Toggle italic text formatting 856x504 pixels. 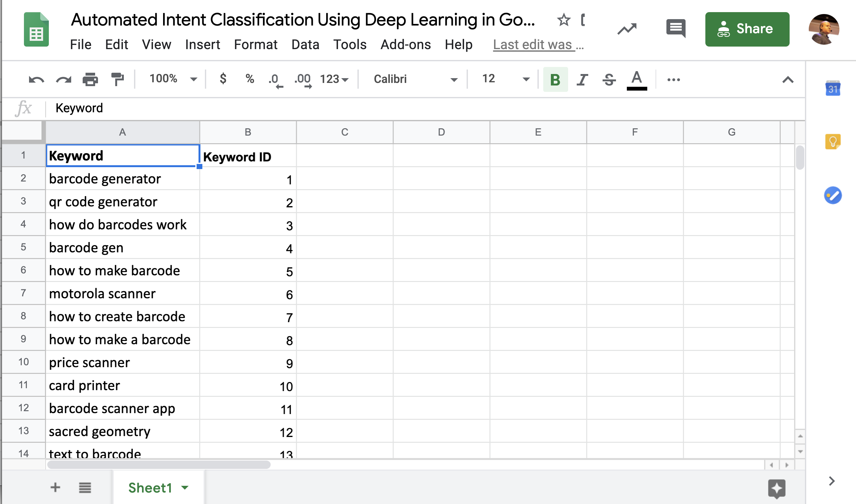point(582,80)
